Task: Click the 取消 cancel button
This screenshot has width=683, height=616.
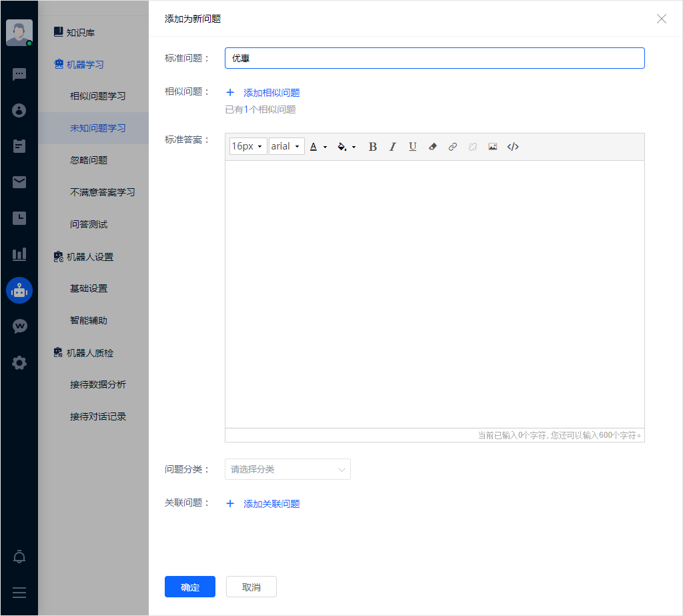Action: coord(251,587)
